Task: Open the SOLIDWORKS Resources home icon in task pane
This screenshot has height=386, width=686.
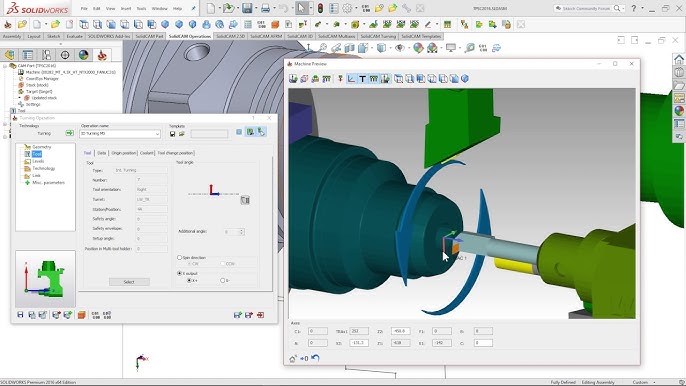Action: point(679,59)
